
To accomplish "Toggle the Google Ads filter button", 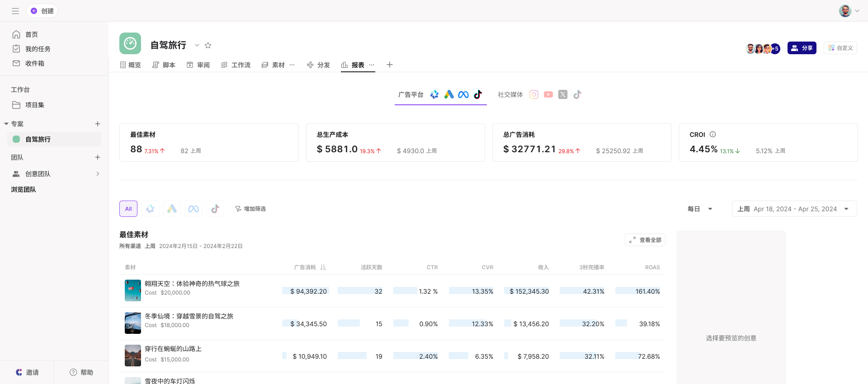I will click(x=172, y=209).
